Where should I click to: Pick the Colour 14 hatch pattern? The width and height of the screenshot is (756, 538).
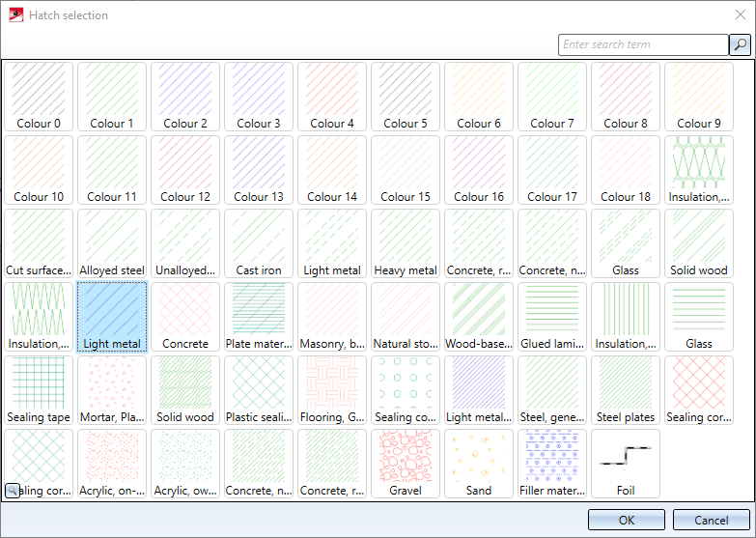(x=332, y=170)
